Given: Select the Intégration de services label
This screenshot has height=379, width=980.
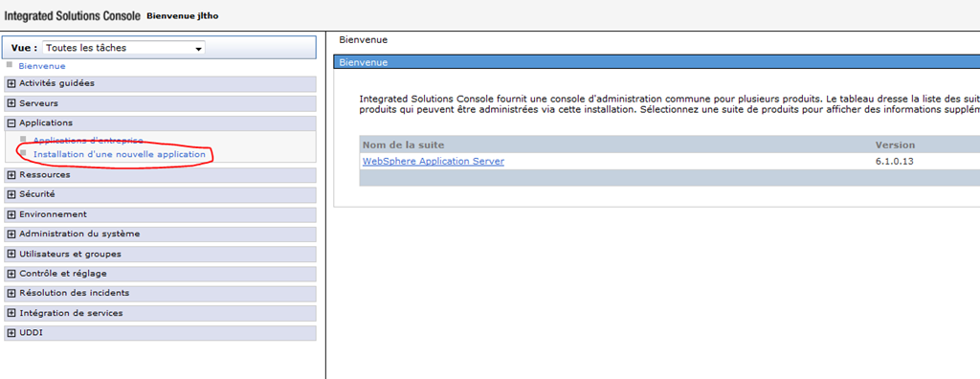Looking at the screenshot, I should [71, 313].
